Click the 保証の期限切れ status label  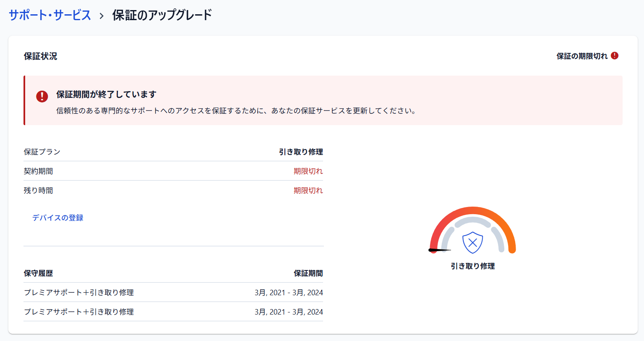coord(581,56)
